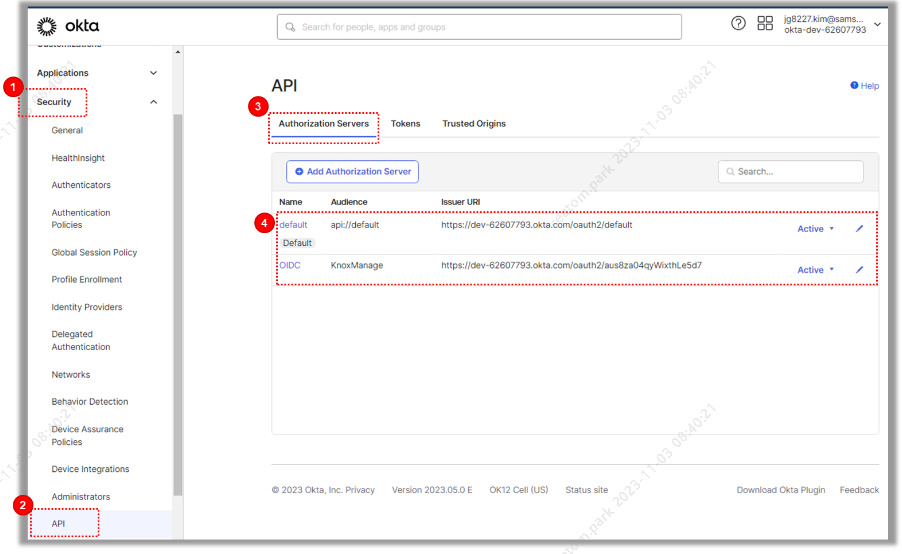The width and height of the screenshot is (902, 554).
Task: Open Authenticators in sidebar
Action: coord(81,185)
